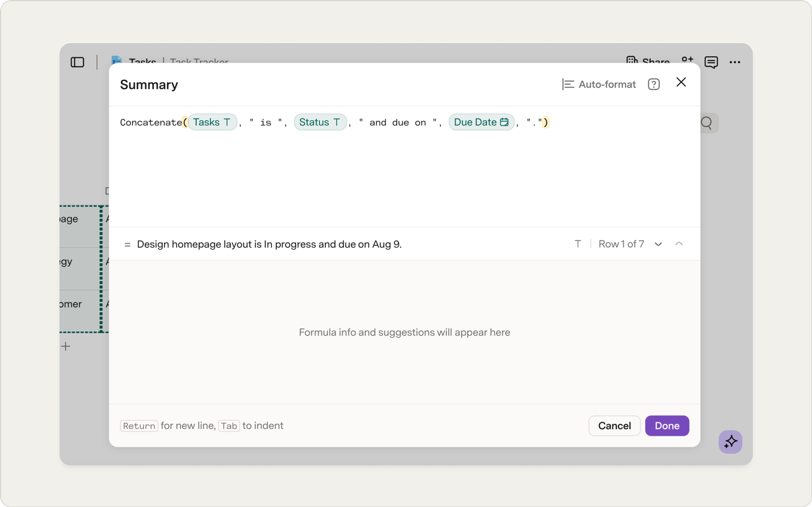
Task: Close the Summary formula dialog
Action: pos(681,82)
